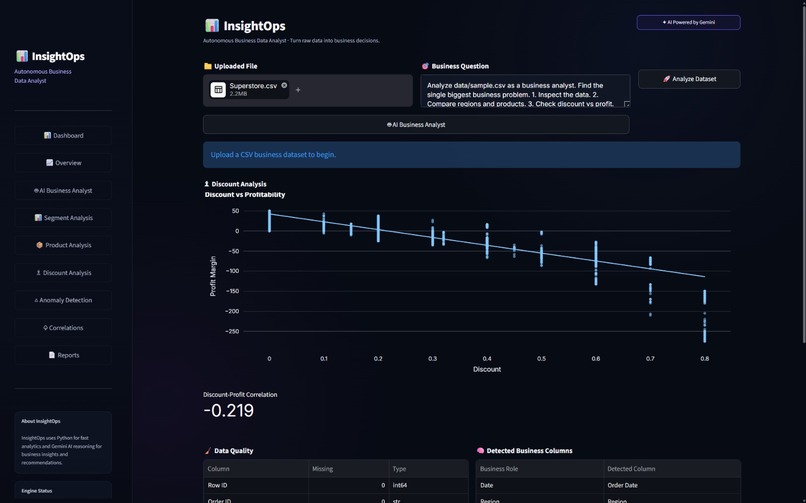Click the rocket icon in Analyze Dataset

coord(666,79)
